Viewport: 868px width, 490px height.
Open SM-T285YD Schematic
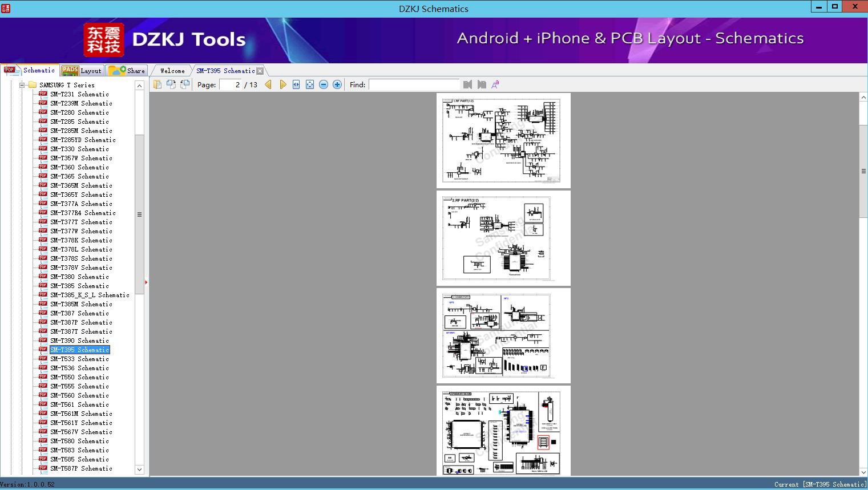[83, 140]
